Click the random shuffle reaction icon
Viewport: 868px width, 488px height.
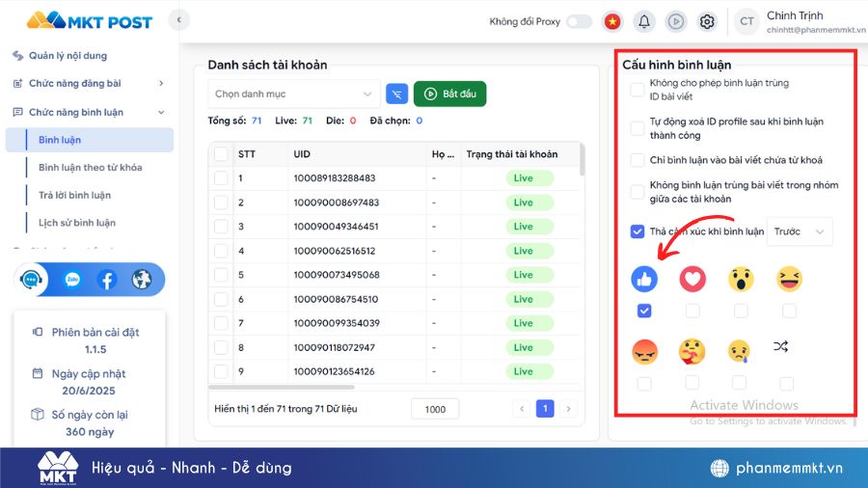point(780,347)
